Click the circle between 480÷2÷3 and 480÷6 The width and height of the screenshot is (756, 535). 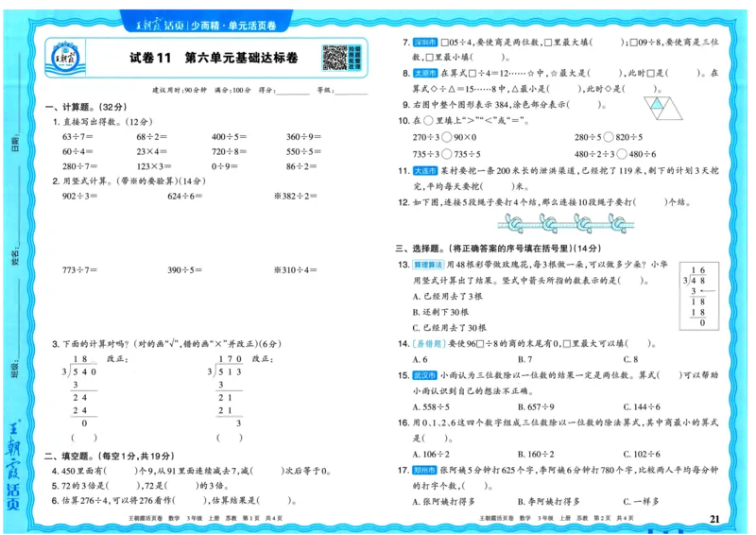point(622,154)
